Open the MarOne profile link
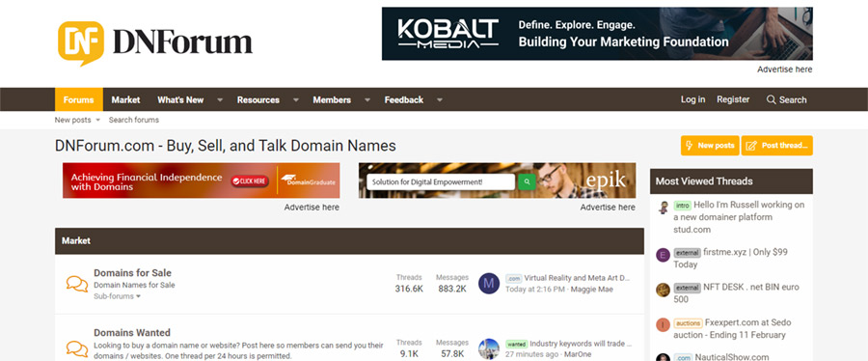The height and width of the screenshot is (361, 868). pyautogui.click(x=578, y=354)
